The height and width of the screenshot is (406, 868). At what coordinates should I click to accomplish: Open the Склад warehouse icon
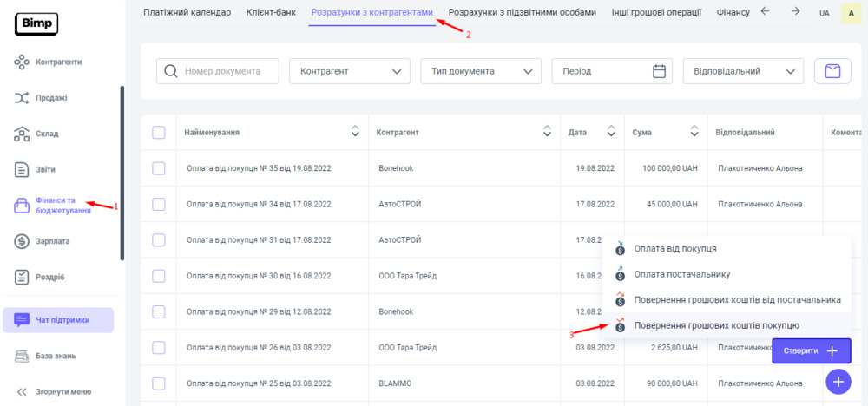[x=23, y=134]
